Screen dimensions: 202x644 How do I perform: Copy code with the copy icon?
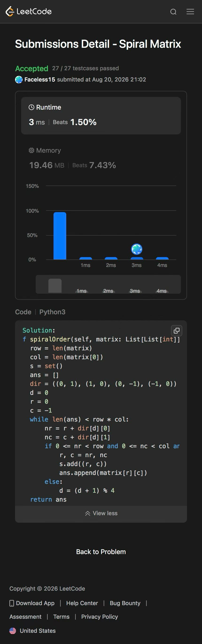click(176, 330)
